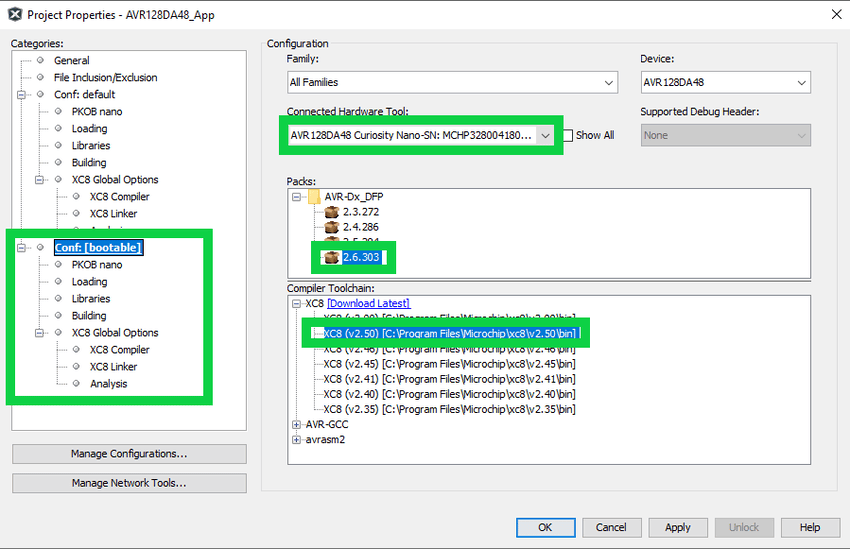The width and height of the screenshot is (850, 549).
Task: Select XC8 Compiler under Conf: default
Action: click(x=119, y=197)
